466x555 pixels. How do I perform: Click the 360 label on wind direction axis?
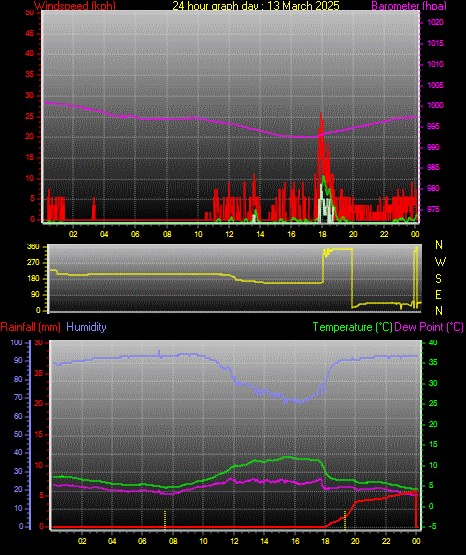pos(33,247)
